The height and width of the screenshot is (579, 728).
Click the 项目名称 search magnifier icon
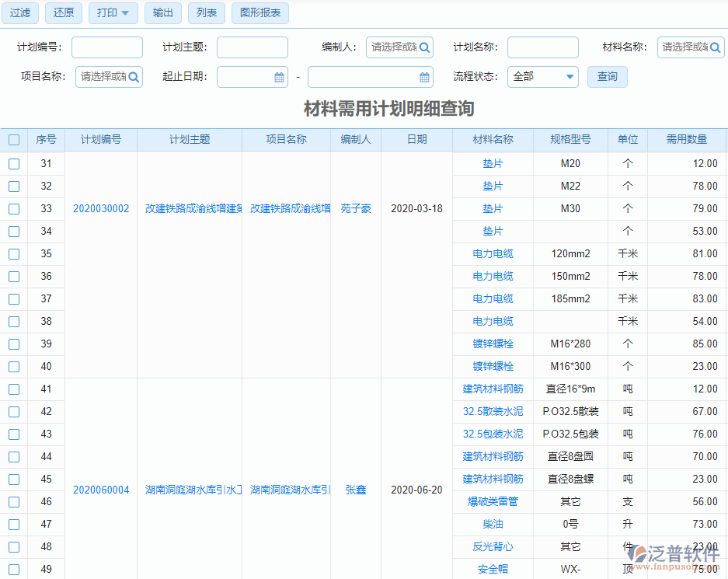pyautogui.click(x=133, y=77)
